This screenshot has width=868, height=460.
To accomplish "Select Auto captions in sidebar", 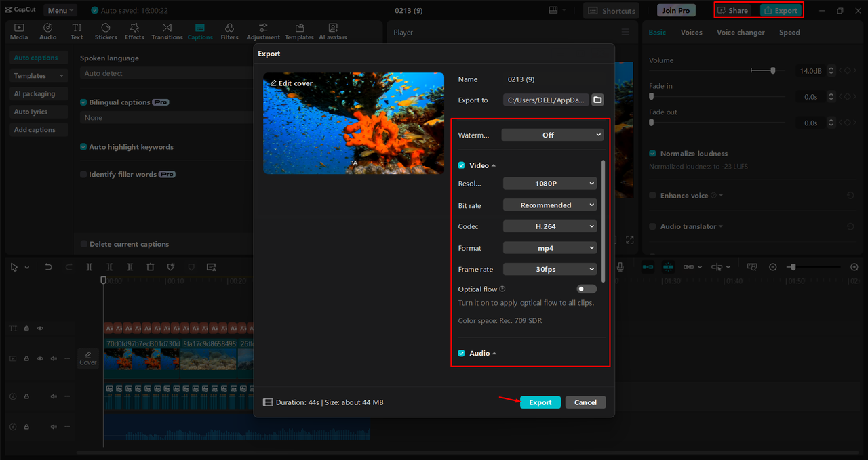I will click(x=39, y=58).
